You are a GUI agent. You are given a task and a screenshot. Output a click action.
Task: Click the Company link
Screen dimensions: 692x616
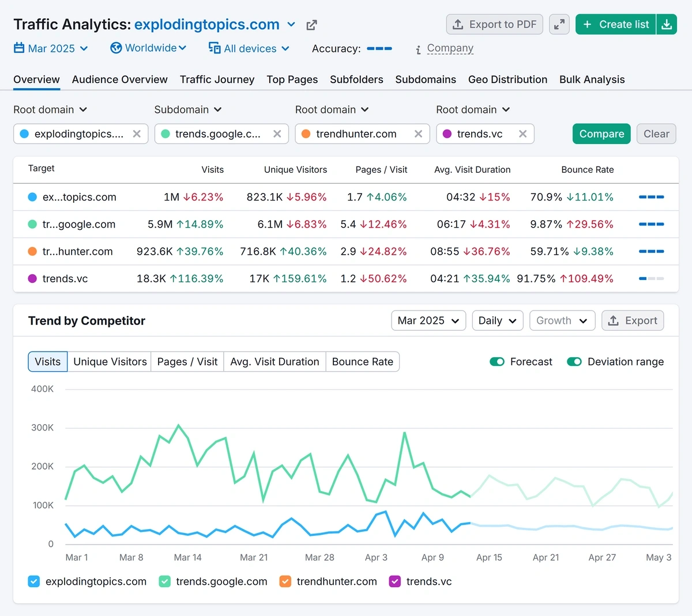click(x=450, y=48)
